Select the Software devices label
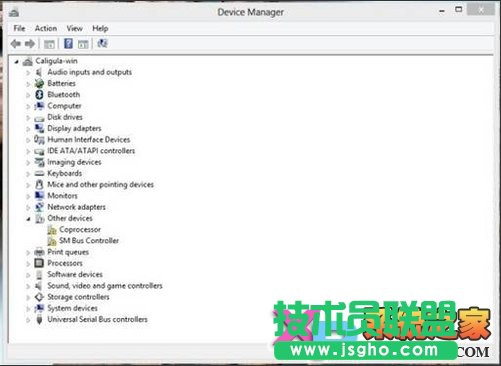This screenshot has width=501, height=366. (75, 274)
